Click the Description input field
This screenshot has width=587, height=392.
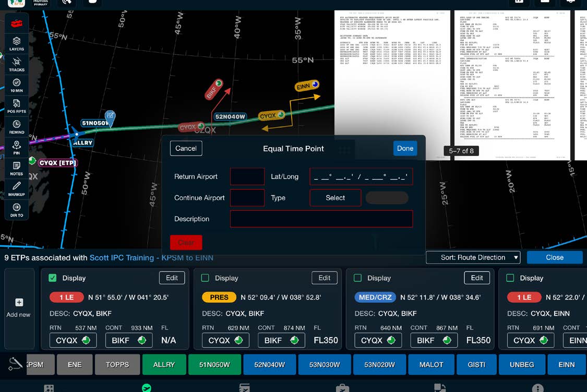[x=321, y=219]
